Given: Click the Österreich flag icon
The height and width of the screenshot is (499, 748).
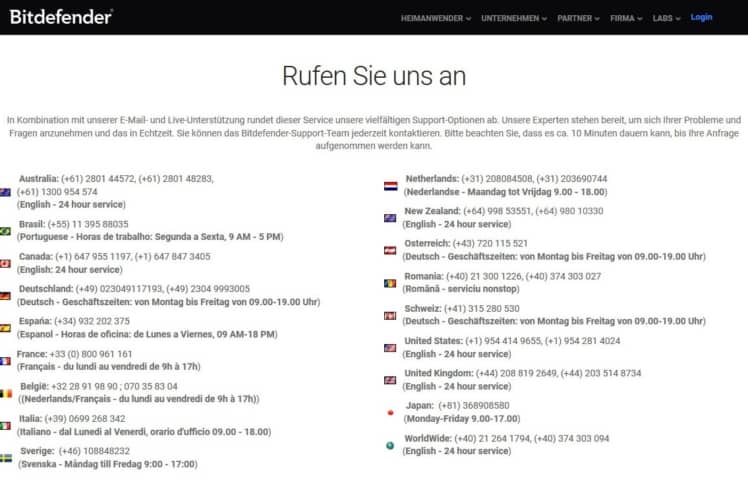Looking at the screenshot, I should (x=390, y=250).
